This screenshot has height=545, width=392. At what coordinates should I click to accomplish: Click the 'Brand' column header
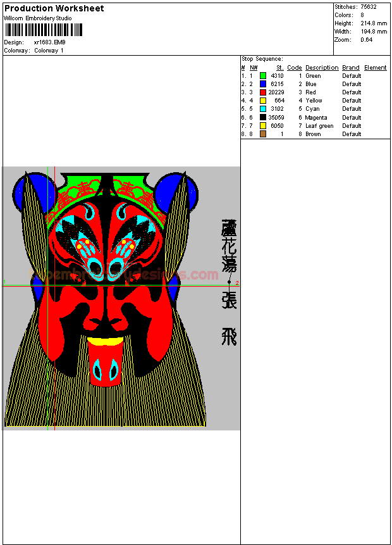(x=351, y=68)
